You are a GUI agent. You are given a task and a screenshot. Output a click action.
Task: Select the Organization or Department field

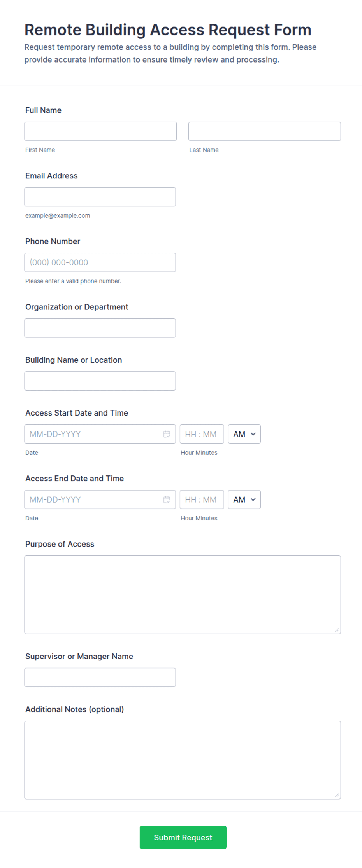[x=100, y=328]
